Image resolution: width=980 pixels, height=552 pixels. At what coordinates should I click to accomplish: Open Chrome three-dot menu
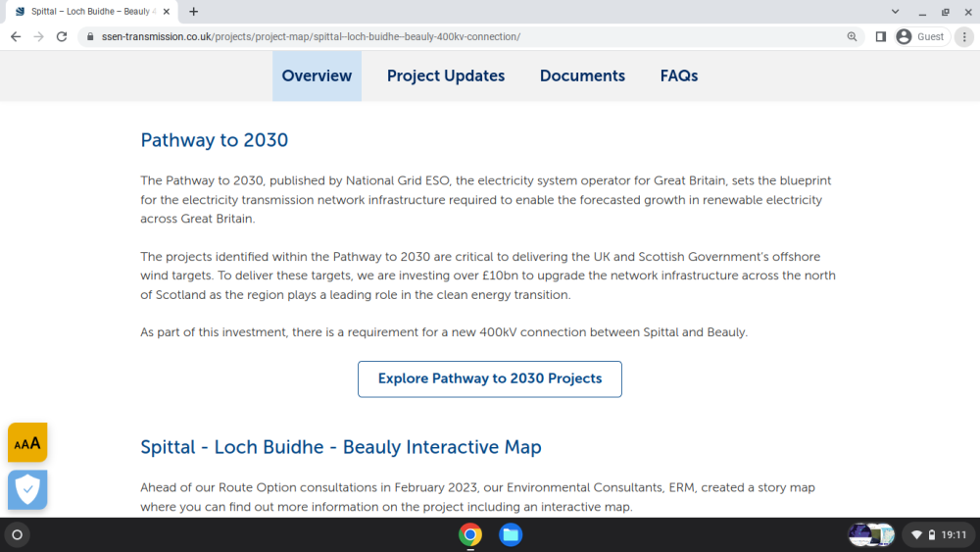pos(964,37)
